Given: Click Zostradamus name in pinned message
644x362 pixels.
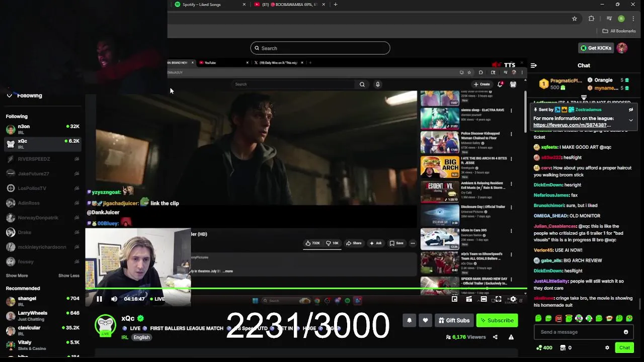Looking at the screenshot, I should tap(588, 110).
